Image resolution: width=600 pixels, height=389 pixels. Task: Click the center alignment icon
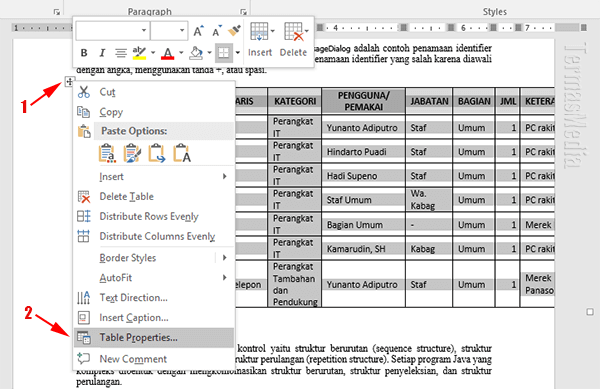(x=121, y=53)
